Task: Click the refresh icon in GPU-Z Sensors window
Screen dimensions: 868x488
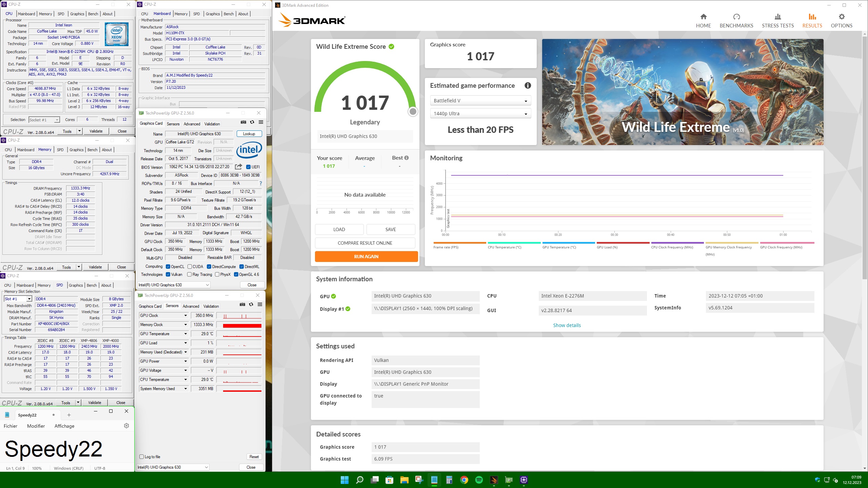Action: click(x=251, y=305)
